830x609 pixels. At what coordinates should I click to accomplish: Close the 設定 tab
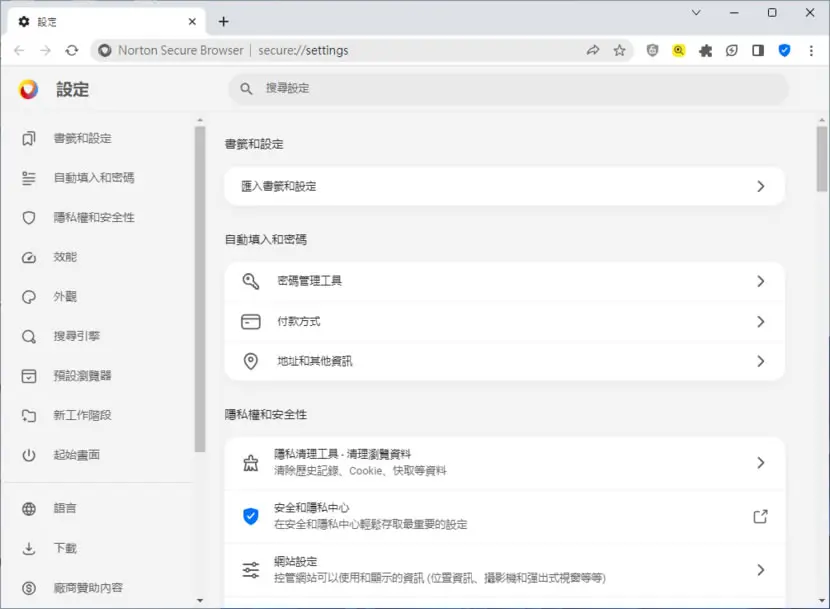tap(192, 22)
